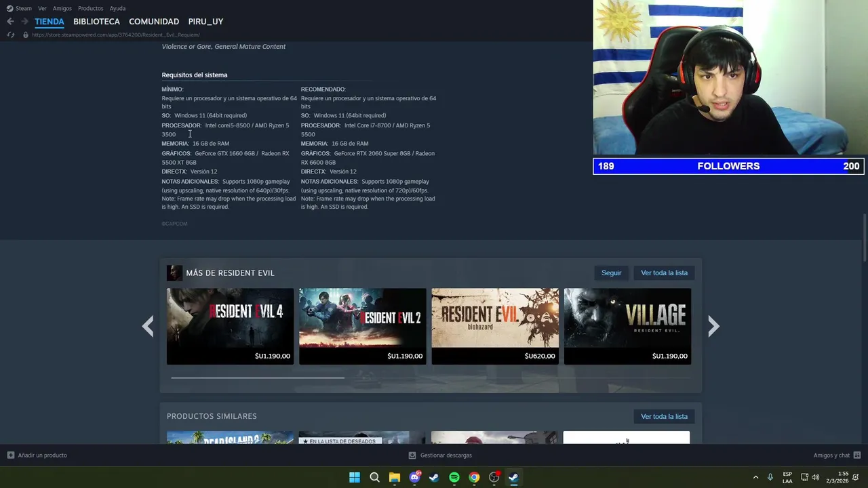Viewport: 868px width, 488px height.
Task: Click the RECOMENDADO requirements label
Action: (x=323, y=89)
